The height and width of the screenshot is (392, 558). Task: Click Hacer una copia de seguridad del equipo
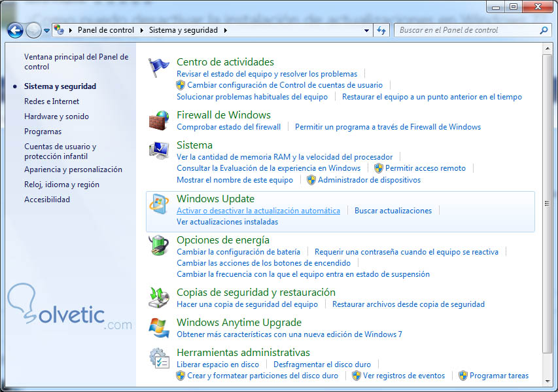(247, 304)
